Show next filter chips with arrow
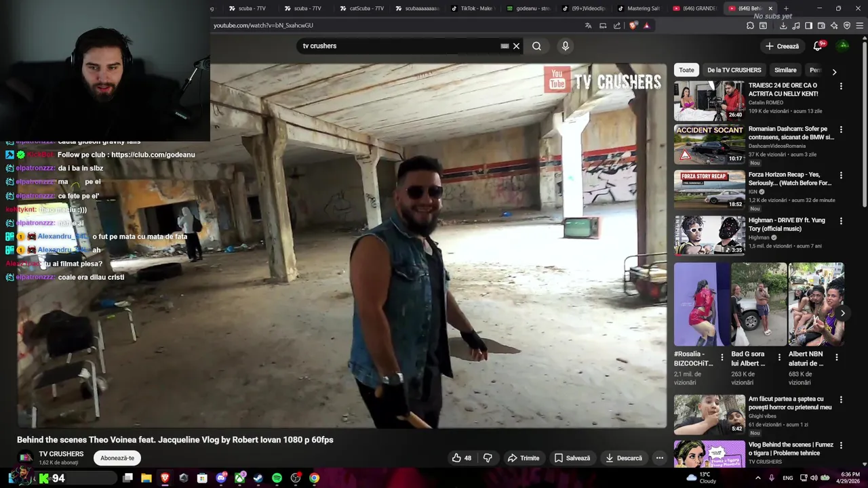The width and height of the screenshot is (868, 488). [x=834, y=71]
